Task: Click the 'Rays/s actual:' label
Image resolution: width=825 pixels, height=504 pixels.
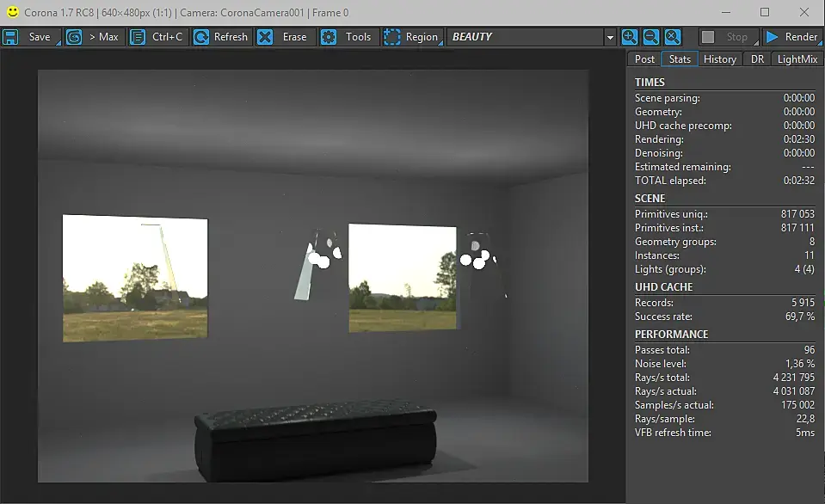Action: (x=666, y=390)
